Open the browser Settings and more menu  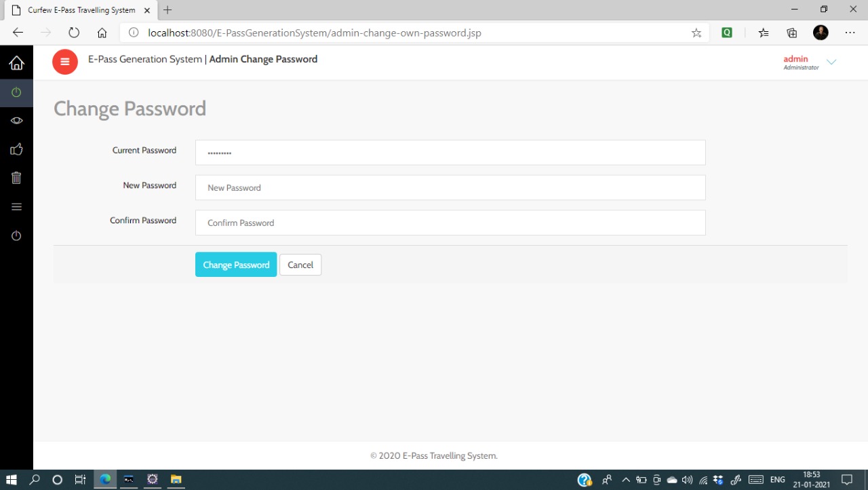850,33
